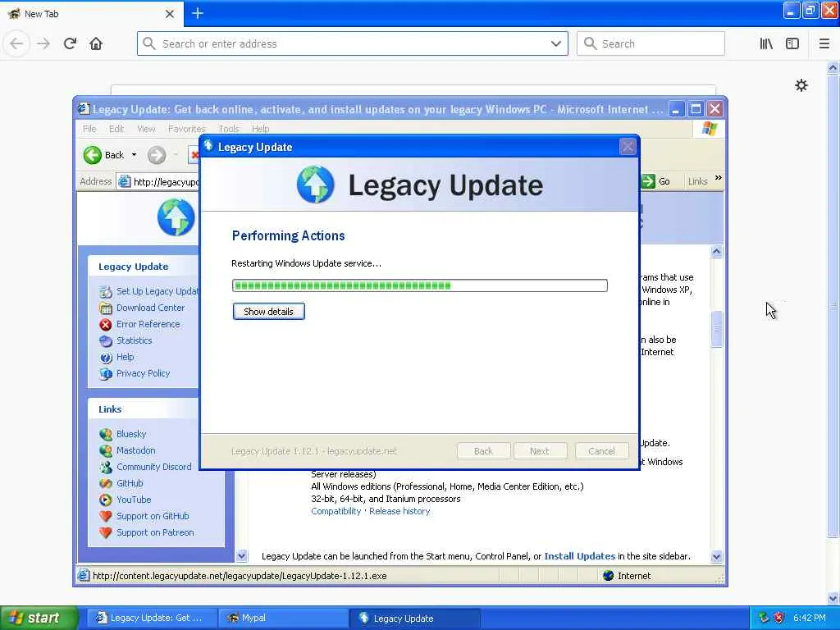
Task: Open the hamburger application menu
Action: point(824,43)
